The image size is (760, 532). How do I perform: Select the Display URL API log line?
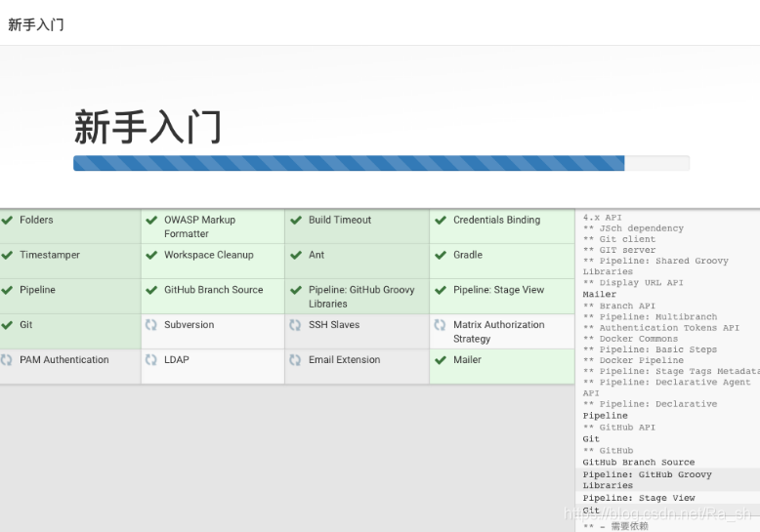633,282
